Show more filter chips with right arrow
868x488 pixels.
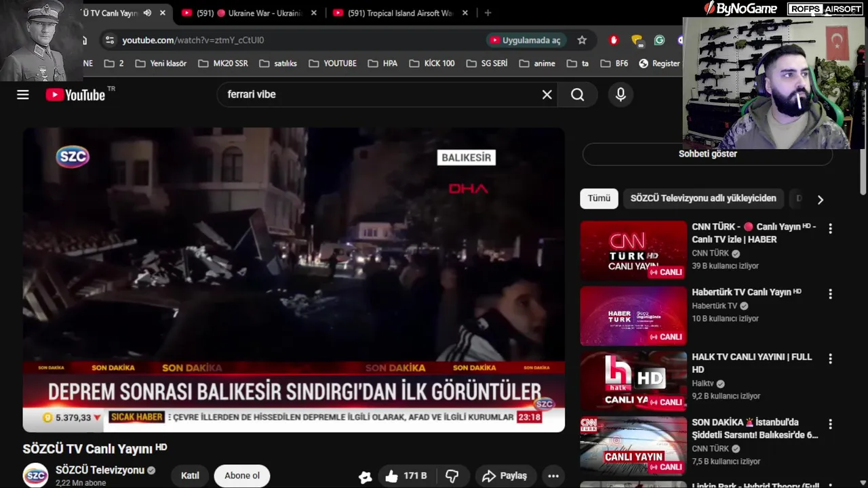pyautogui.click(x=820, y=199)
